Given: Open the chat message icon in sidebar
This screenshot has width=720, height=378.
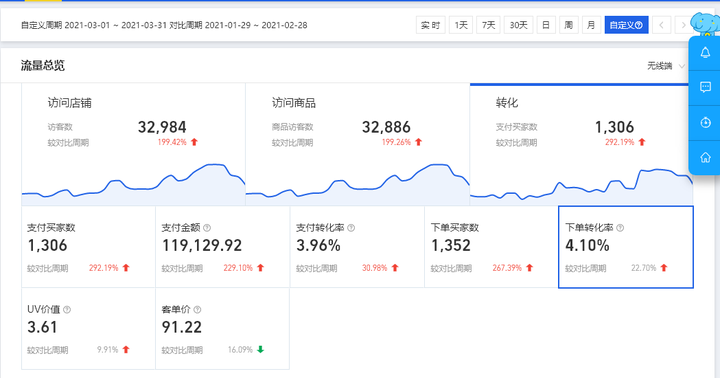Looking at the screenshot, I should 705,87.
